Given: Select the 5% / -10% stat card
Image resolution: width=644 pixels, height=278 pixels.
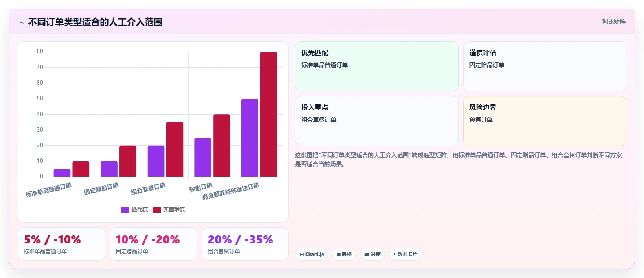Looking at the screenshot, I should (x=61, y=244).
